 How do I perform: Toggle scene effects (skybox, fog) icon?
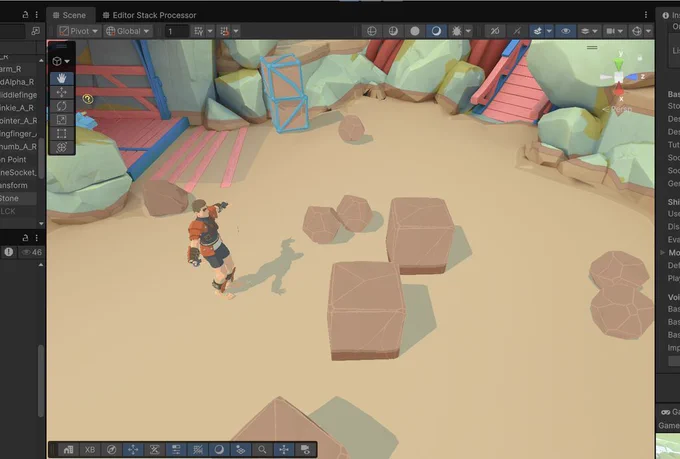538,31
